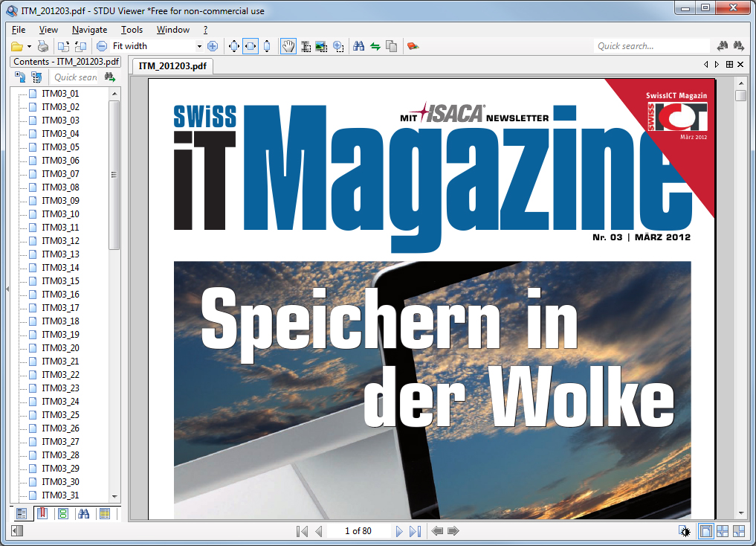
Task: Open the Tools menu
Action: [x=132, y=30]
